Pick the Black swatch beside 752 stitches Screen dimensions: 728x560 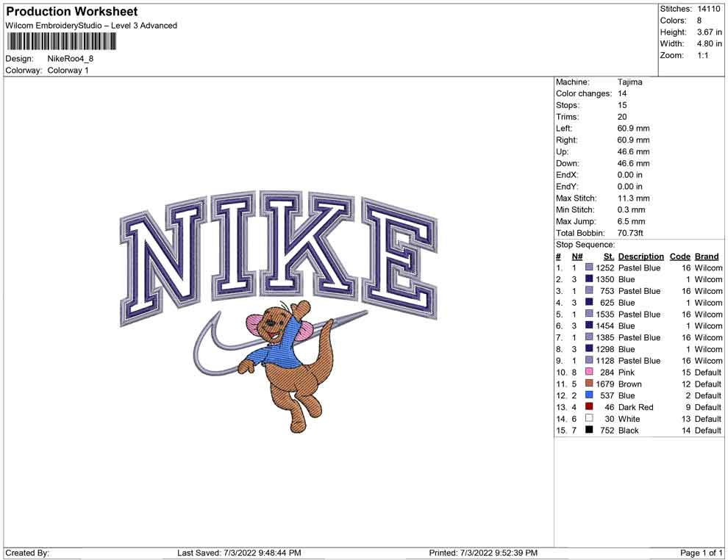(x=589, y=430)
